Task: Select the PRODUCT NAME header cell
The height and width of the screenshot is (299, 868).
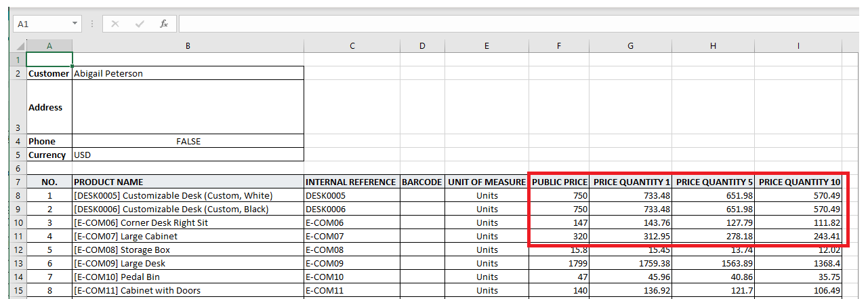Action: [x=188, y=182]
